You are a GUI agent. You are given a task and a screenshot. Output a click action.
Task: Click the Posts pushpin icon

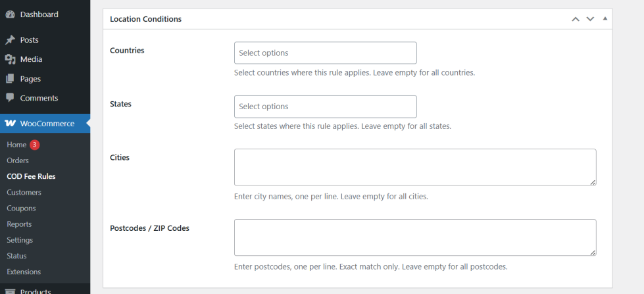(x=10, y=40)
